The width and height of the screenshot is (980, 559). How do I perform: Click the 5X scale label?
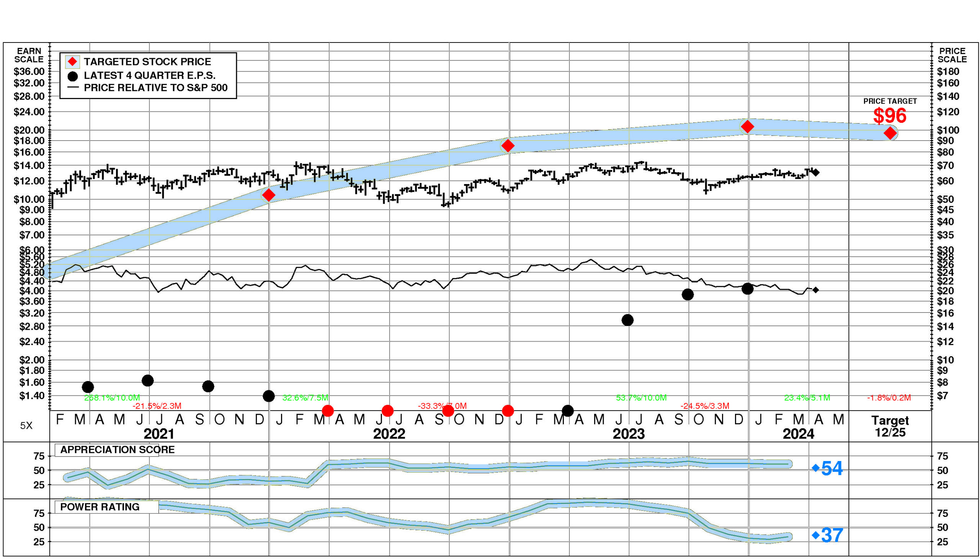coord(26,425)
